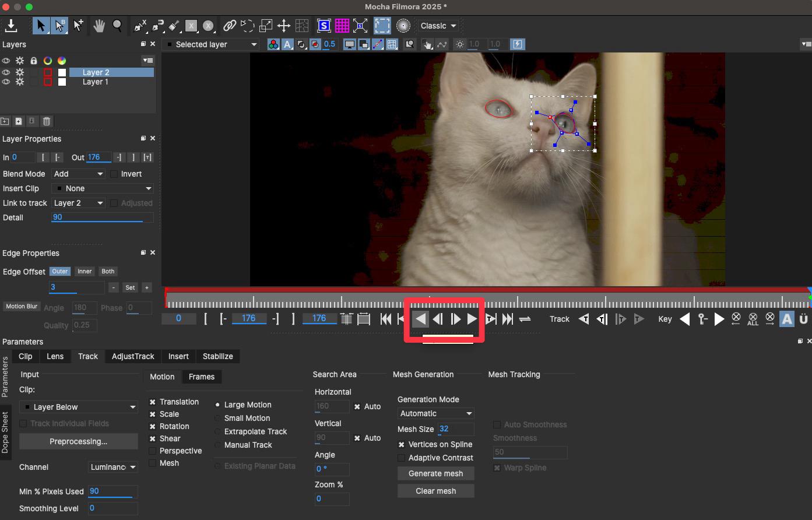812x520 pixels.
Task: Select the paint brush area tool
Action: coord(174,26)
